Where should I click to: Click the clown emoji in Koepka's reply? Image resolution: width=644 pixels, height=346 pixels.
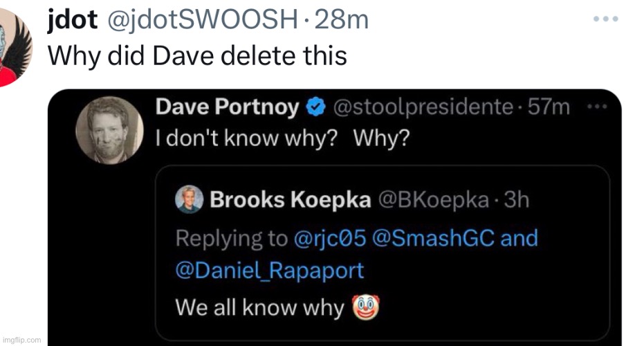(x=367, y=307)
